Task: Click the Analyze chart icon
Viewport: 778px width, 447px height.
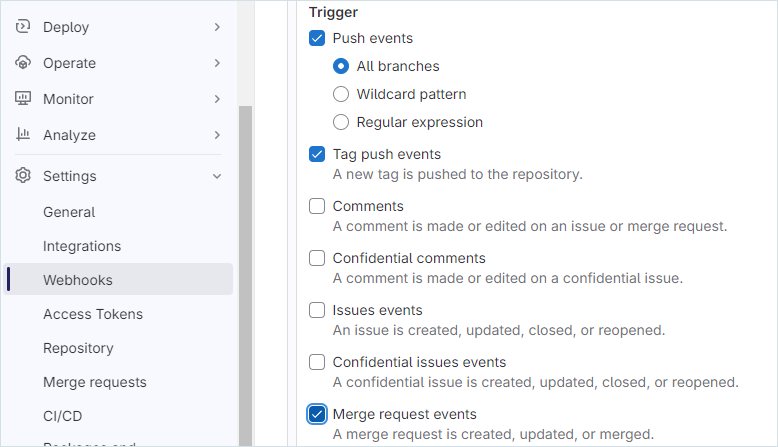Action: [x=23, y=134]
